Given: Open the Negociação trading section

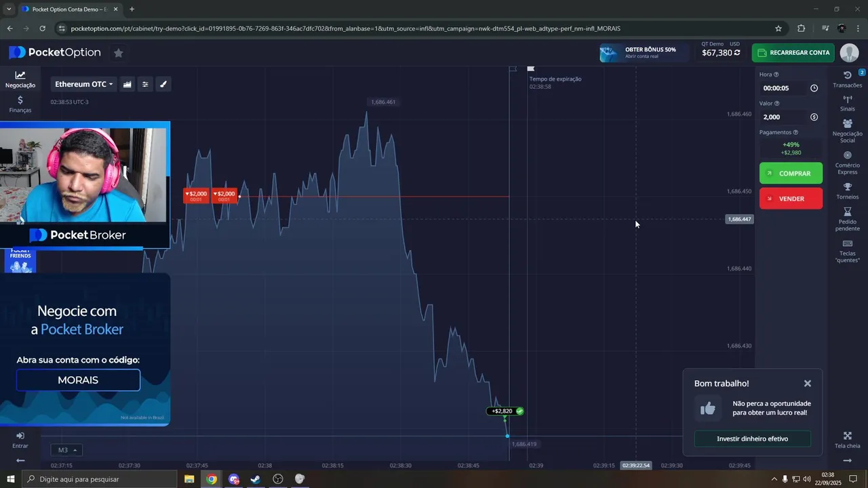Looking at the screenshot, I should (x=20, y=79).
